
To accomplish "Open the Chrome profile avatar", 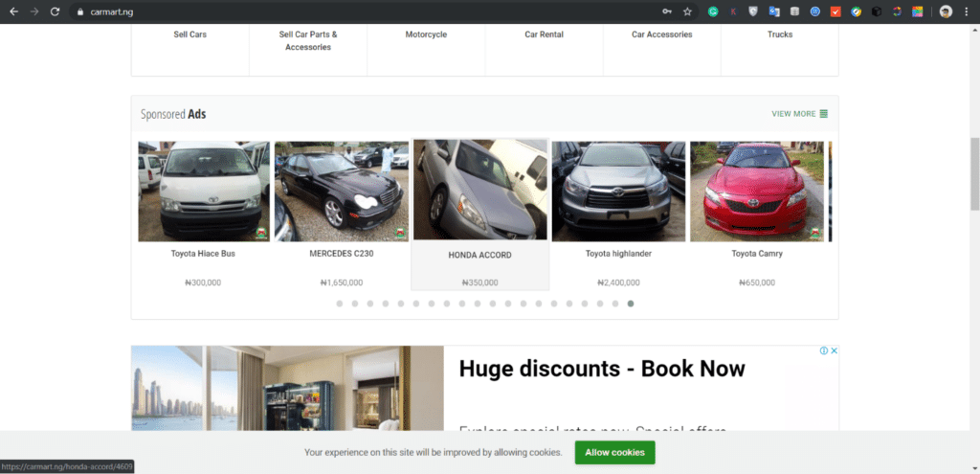I will [946, 11].
